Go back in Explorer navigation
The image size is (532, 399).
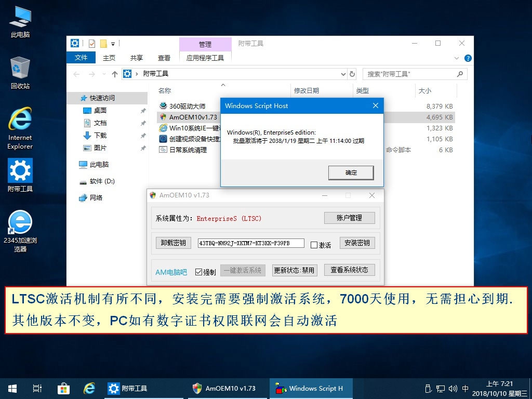pyautogui.click(x=77, y=74)
